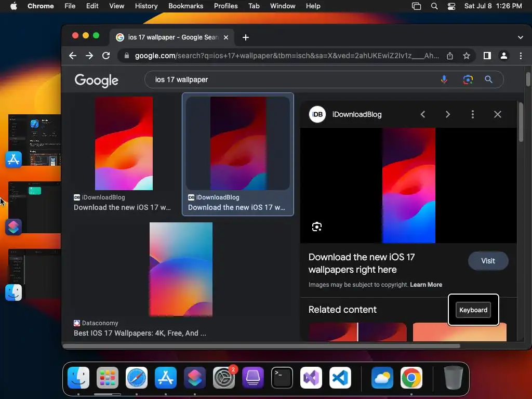Screen dimensions: 532x399
Task: Open the first iDownloadBlog red wallpaper thumbnail
Action: [124, 143]
